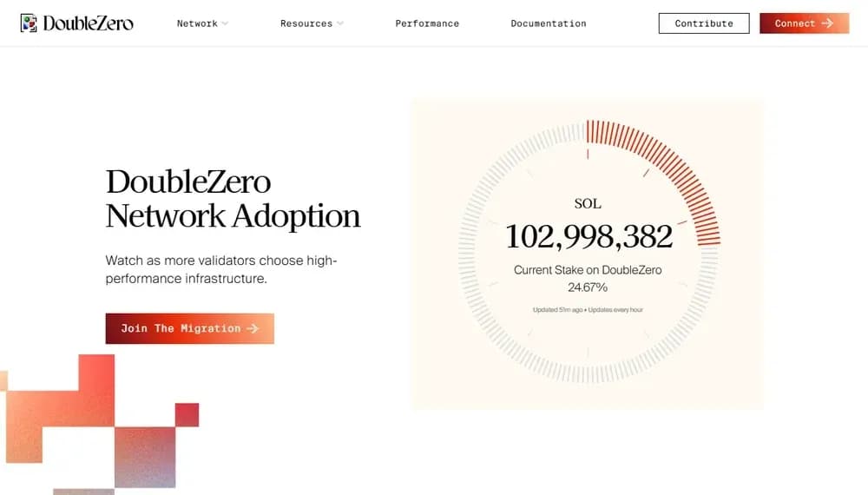Click the DoubleZero Network Adoption heading
The height and width of the screenshot is (495, 868).
[x=233, y=198]
